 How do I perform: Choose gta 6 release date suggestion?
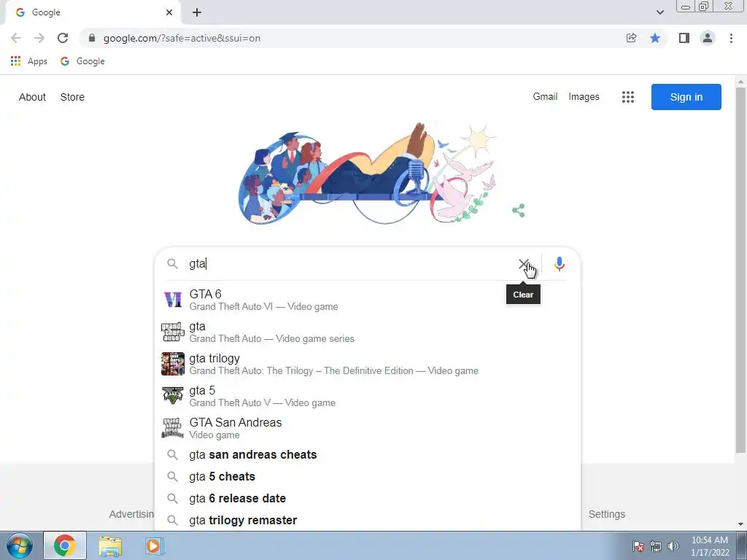click(368, 499)
